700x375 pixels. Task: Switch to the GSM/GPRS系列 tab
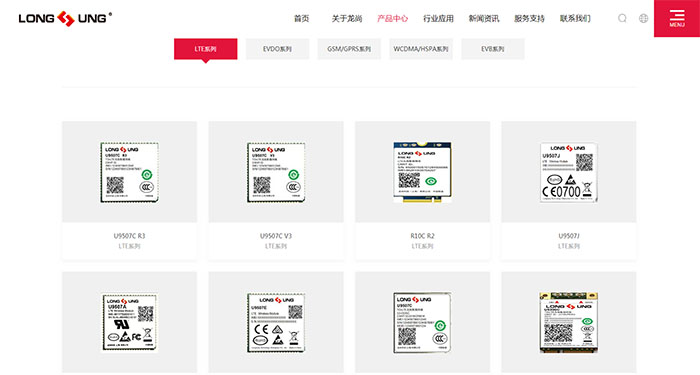tap(349, 49)
